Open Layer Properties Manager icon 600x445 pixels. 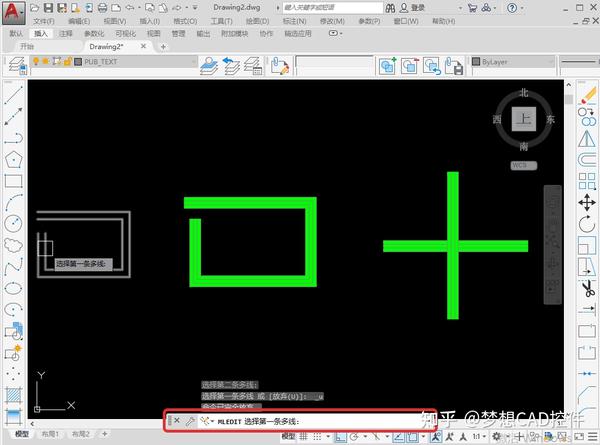[x=17, y=65]
